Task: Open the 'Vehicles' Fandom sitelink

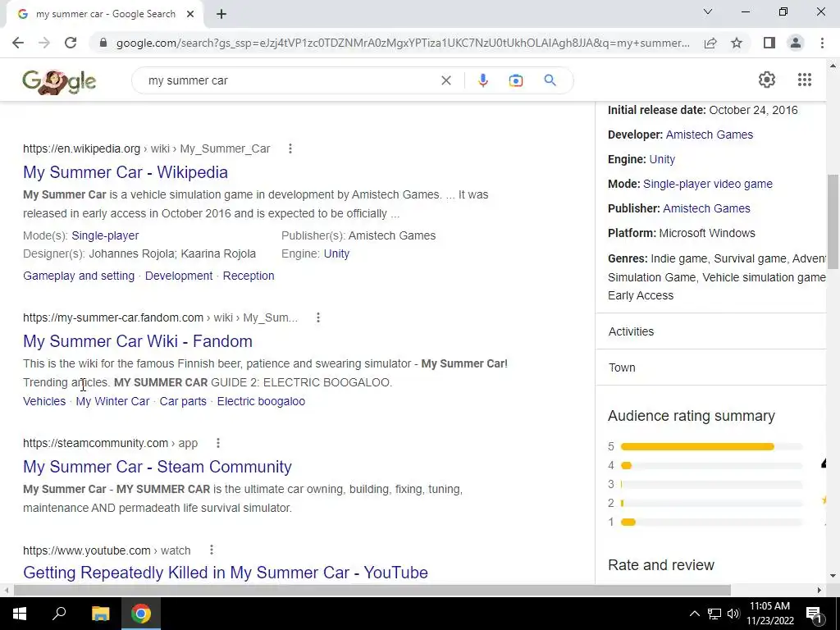Action: pos(44,401)
